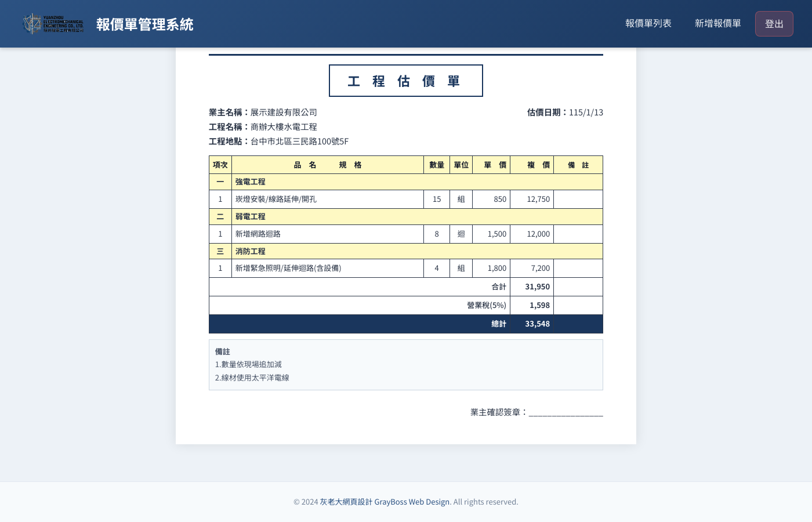Click the 報價單管理系統 header title
The image size is (812, 522).
tap(144, 24)
